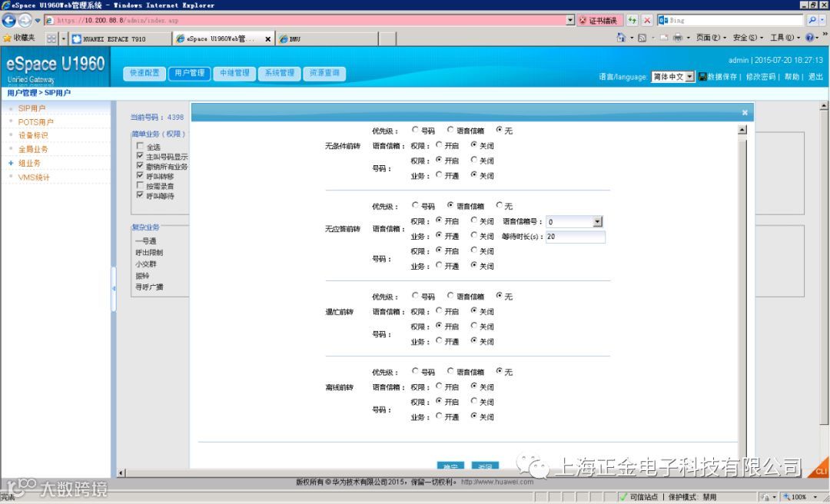Check the 全选 checkbox

[x=140, y=145]
